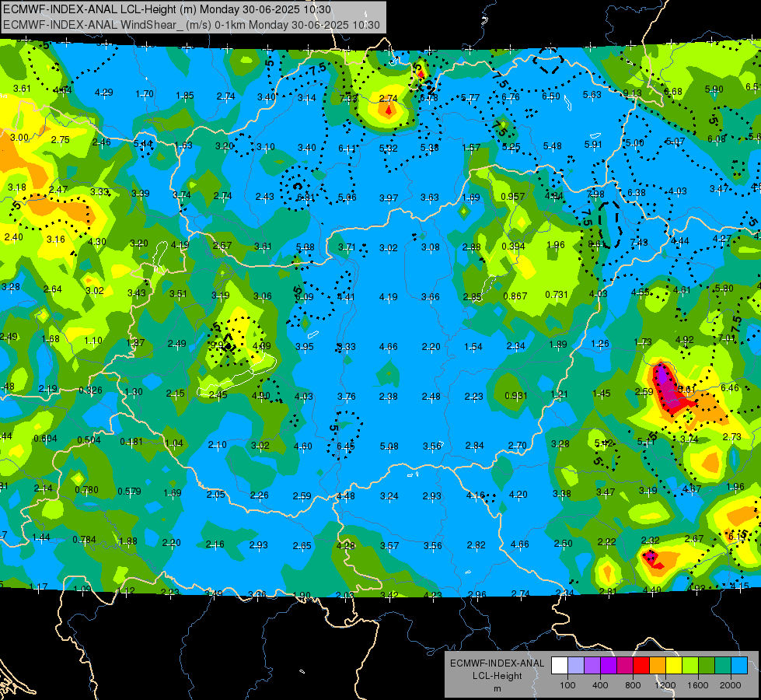Click the wind shear value 0.867
Viewport: 761px width, 700px height.
515,296
